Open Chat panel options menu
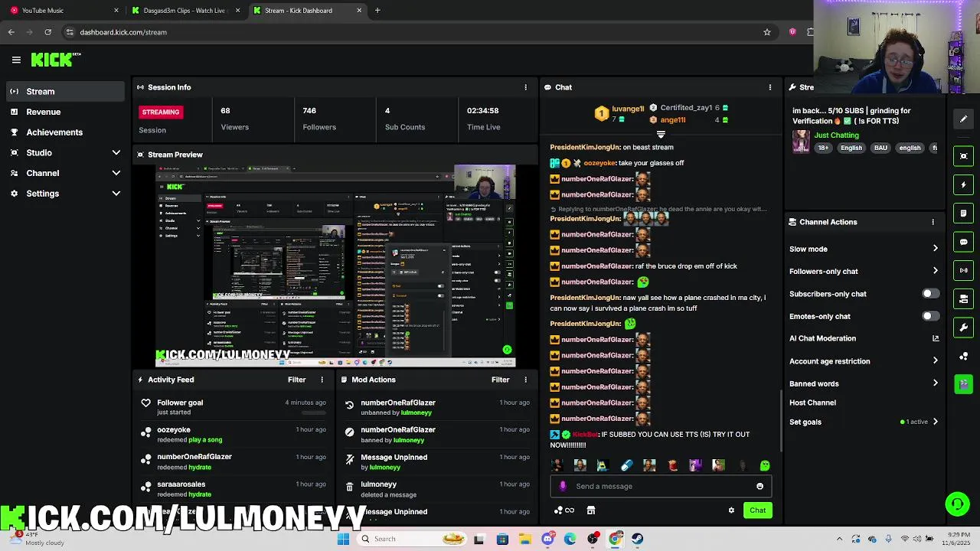Screen dimensions: 980x551 (x=769, y=87)
